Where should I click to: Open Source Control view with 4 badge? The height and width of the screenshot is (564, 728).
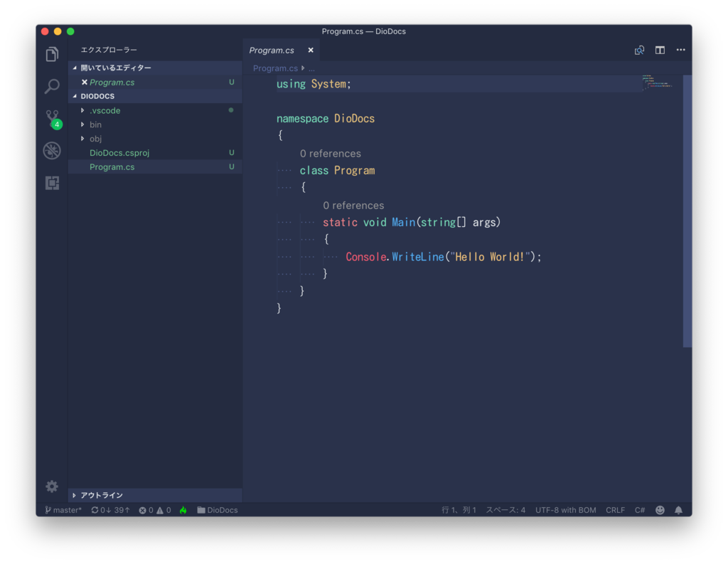53,119
